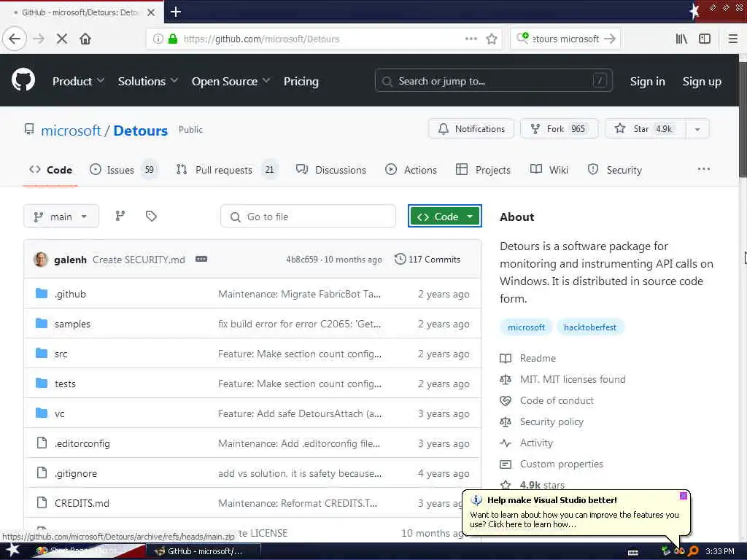747x560 pixels.
Task: Click the microsoft topic tag
Action: click(526, 327)
